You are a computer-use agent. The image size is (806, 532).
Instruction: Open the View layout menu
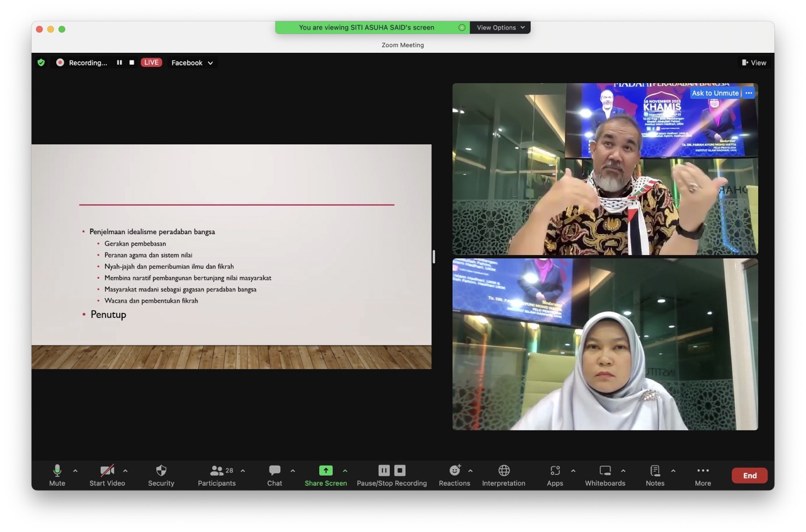(754, 63)
